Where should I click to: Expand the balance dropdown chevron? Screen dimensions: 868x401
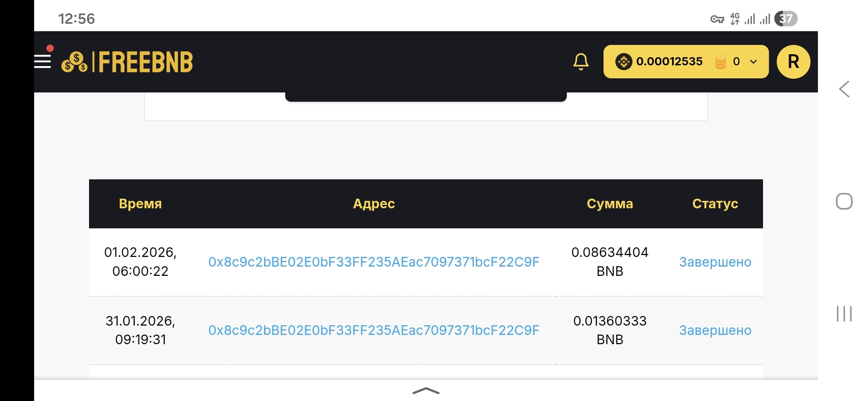point(753,62)
